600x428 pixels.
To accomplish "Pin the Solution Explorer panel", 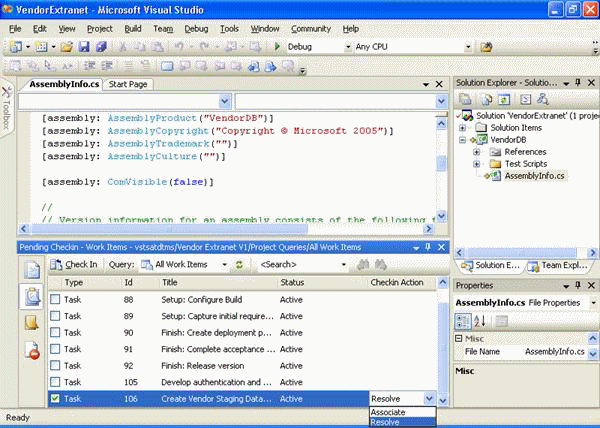I will pos(578,83).
